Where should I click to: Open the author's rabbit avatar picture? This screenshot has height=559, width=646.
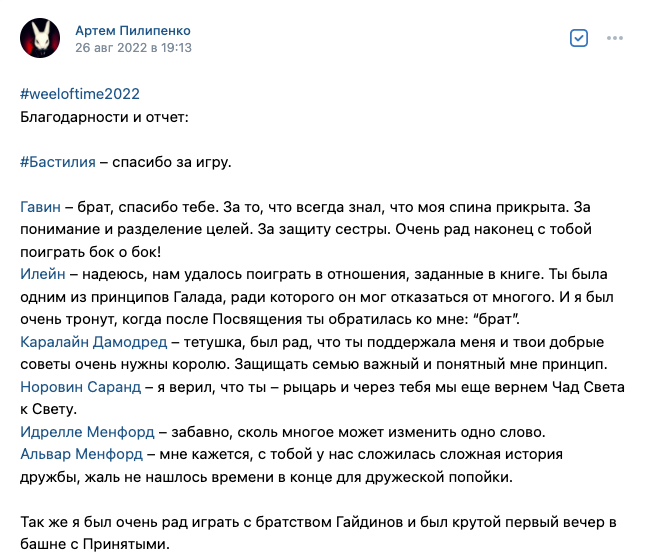[x=39, y=39]
